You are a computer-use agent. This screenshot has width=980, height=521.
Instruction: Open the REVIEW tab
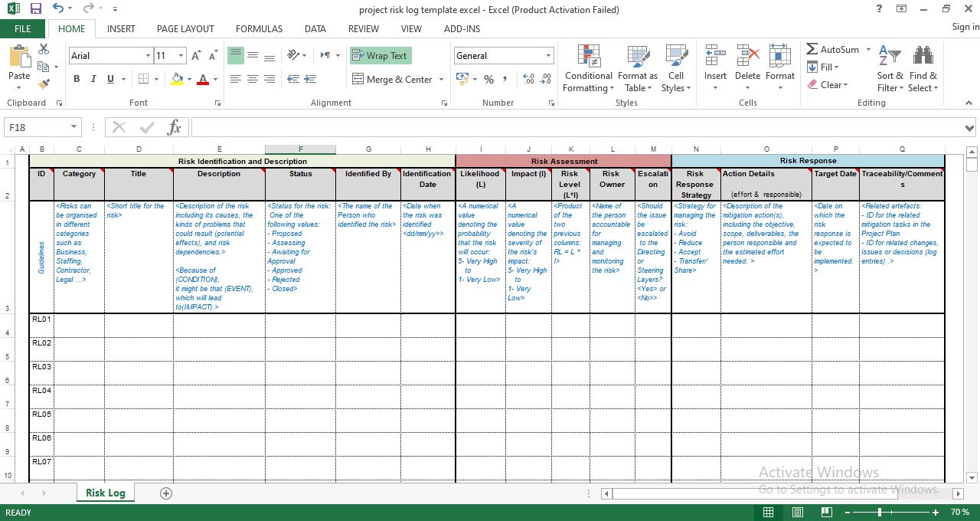(x=363, y=28)
